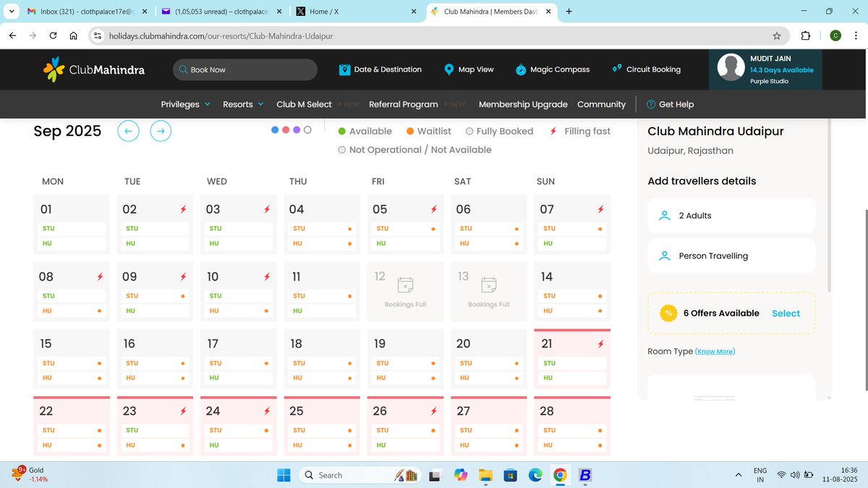Bookmark this page with star icon
This screenshot has height=488, width=868.
(x=777, y=35)
